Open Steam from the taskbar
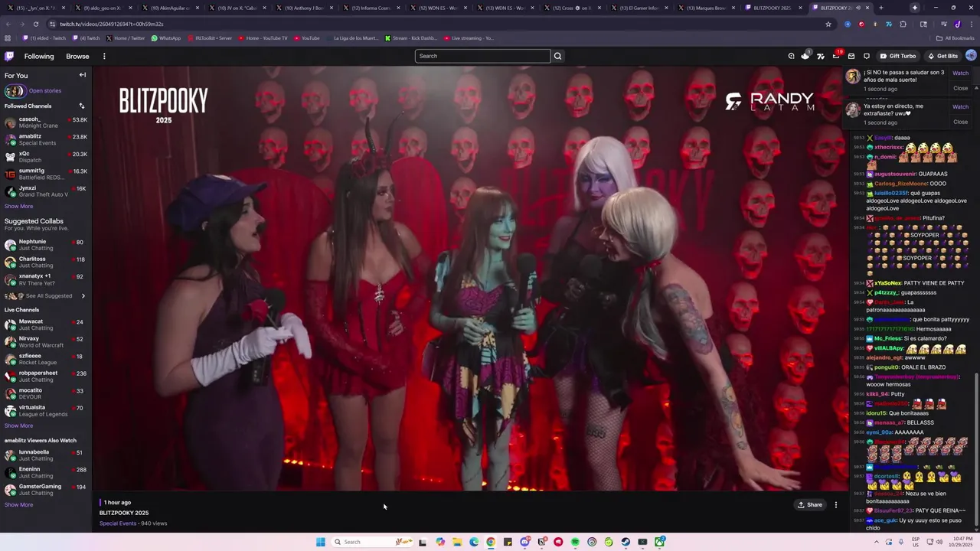 (626, 542)
